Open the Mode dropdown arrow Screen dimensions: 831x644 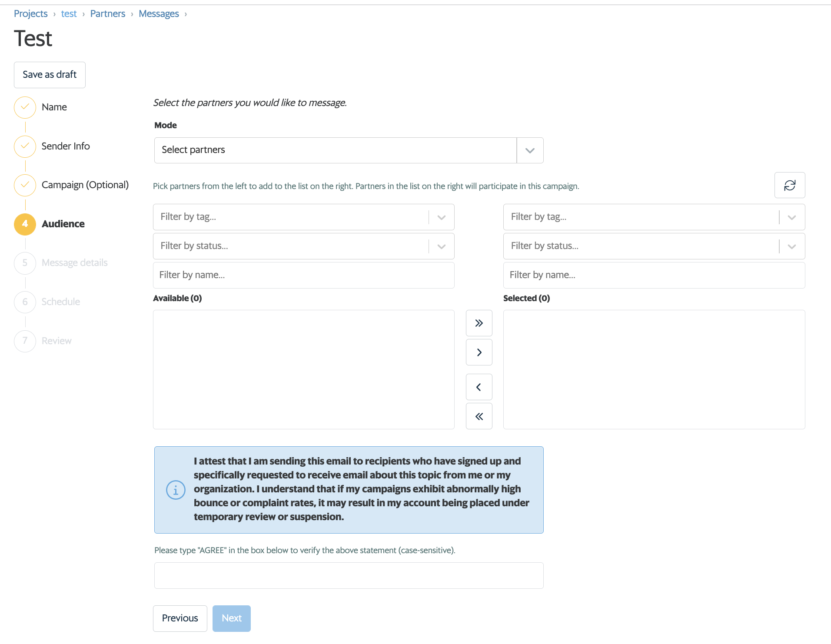530,150
